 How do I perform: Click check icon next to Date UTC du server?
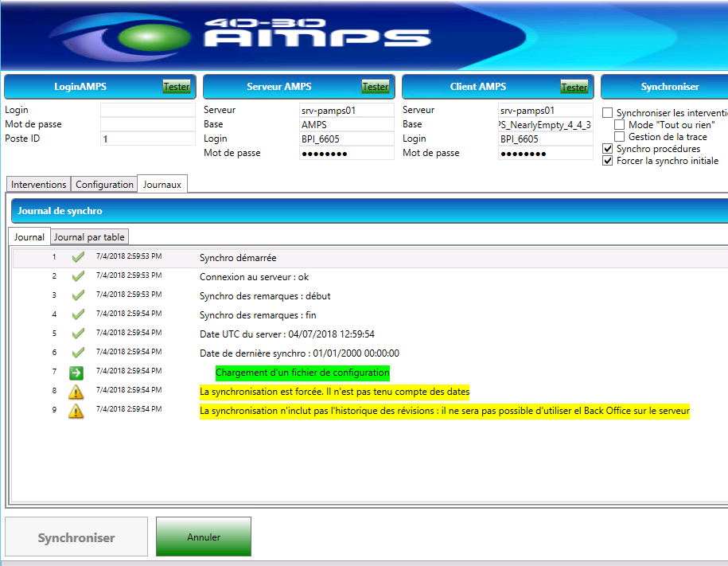[77, 334]
